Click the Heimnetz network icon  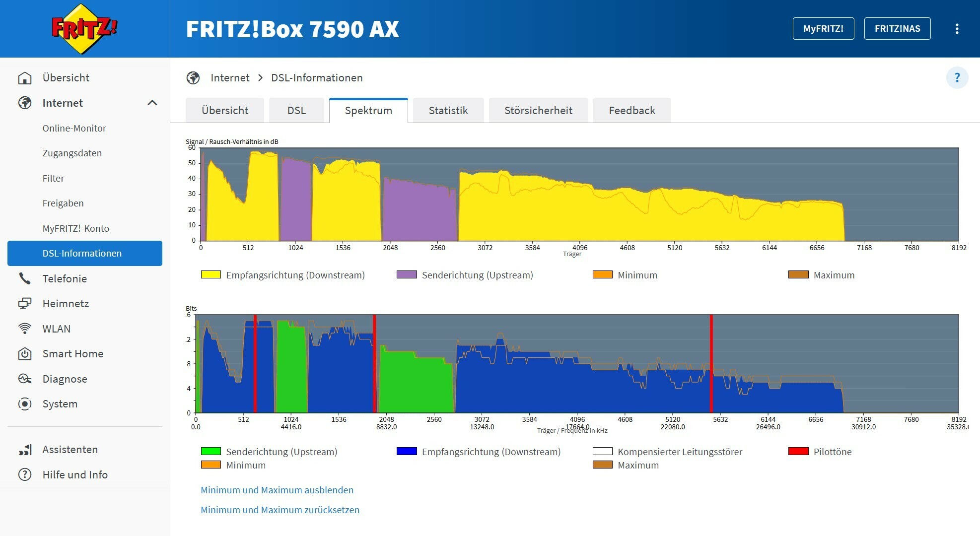(25, 303)
